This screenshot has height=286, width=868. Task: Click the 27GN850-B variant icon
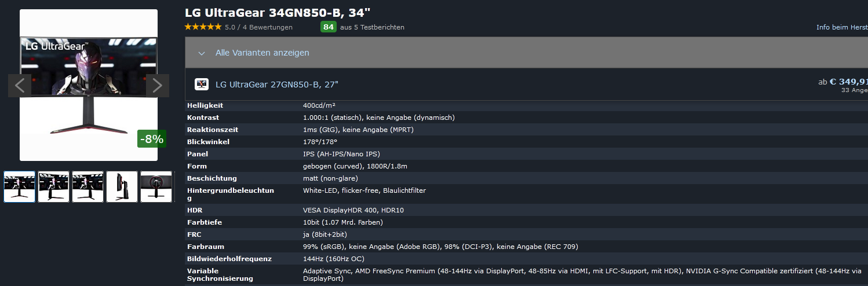[202, 85]
